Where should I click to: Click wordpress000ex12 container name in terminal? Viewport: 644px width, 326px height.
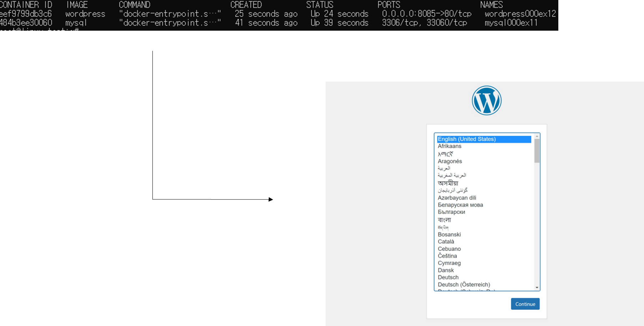(520, 14)
